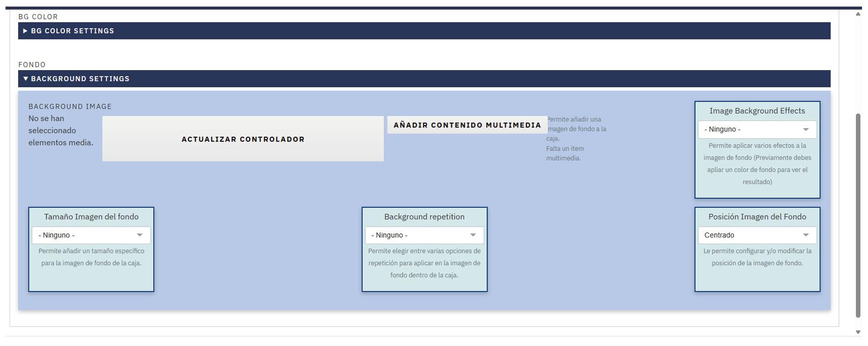Click the 'BACKGROUND IMAGE' label
Viewport: 868px width, 346px height.
coord(70,106)
